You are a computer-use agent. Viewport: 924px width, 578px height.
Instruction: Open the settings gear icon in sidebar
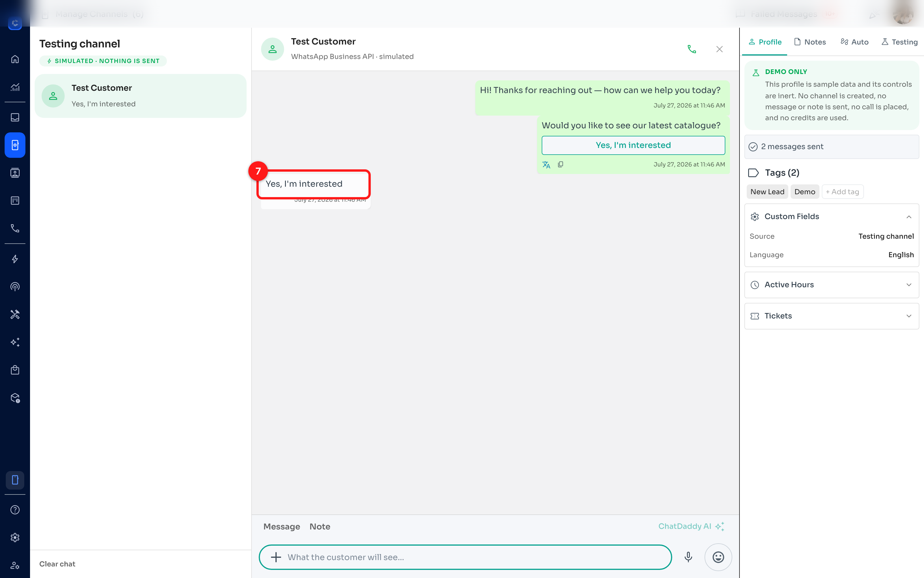pos(15,538)
